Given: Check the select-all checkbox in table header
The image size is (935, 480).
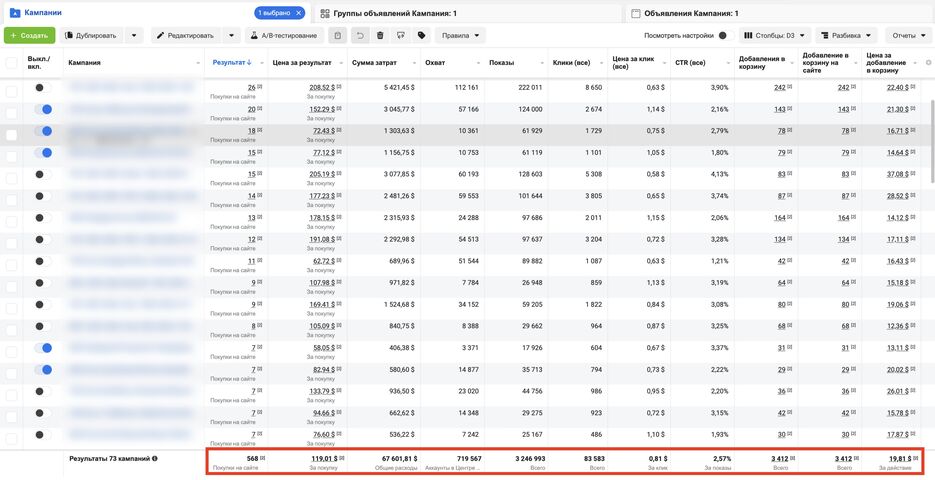Looking at the screenshot, I should tap(12, 63).
